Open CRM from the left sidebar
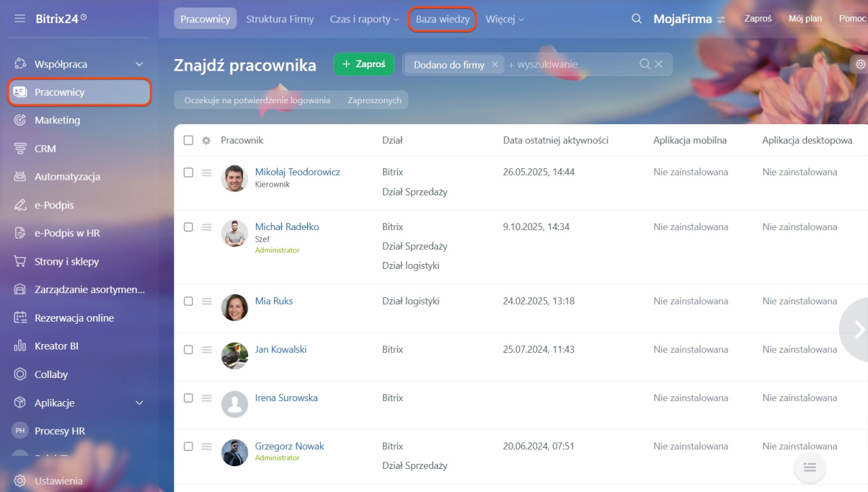Image resolution: width=868 pixels, height=492 pixels. 45,149
